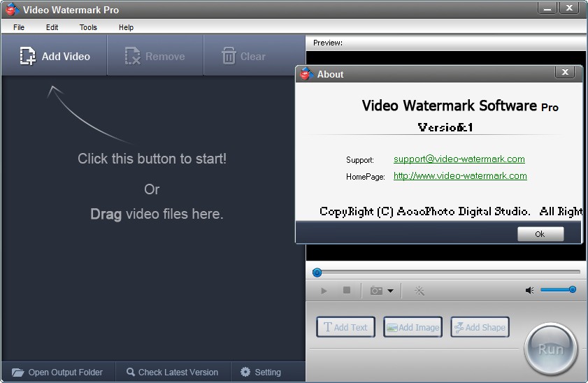Screen dimensions: 588x383
Task: Play the preview video
Action: pos(324,291)
